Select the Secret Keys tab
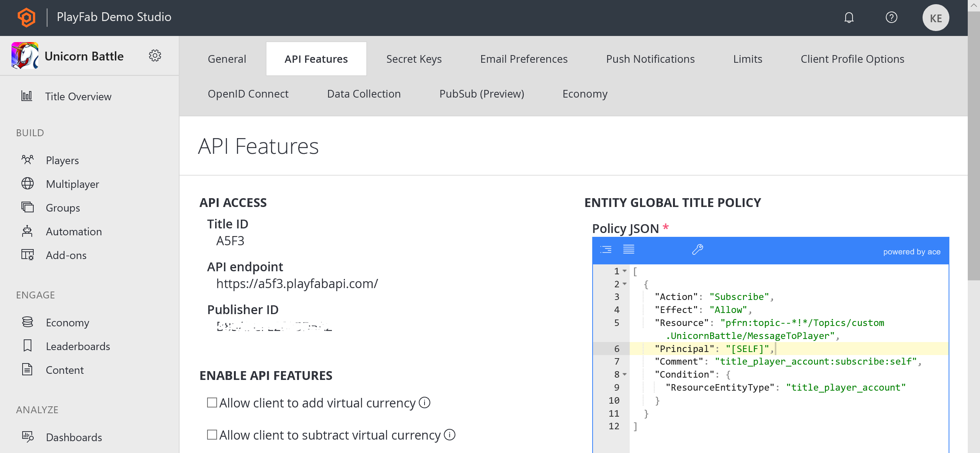980x453 pixels. [x=414, y=59]
